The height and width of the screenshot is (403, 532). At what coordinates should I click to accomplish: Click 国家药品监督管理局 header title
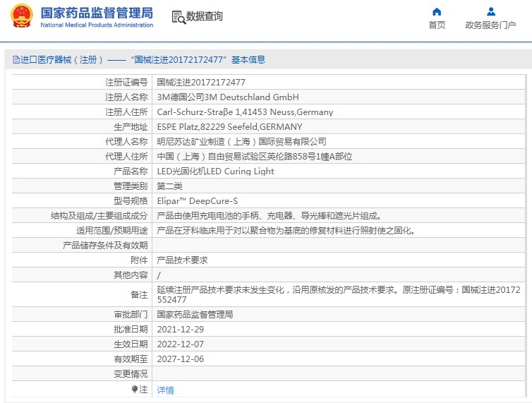point(97,13)
